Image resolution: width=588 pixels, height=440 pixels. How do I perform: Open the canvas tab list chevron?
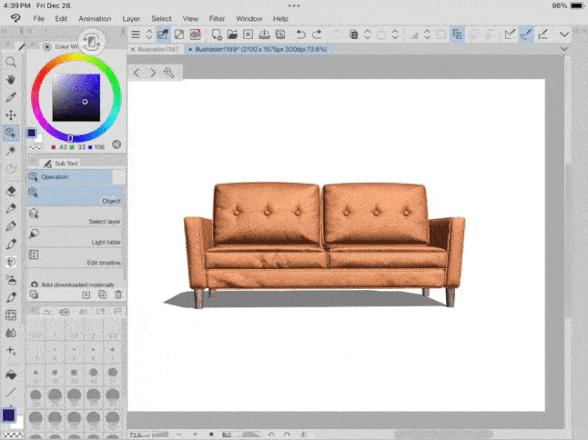click(564, 49)
